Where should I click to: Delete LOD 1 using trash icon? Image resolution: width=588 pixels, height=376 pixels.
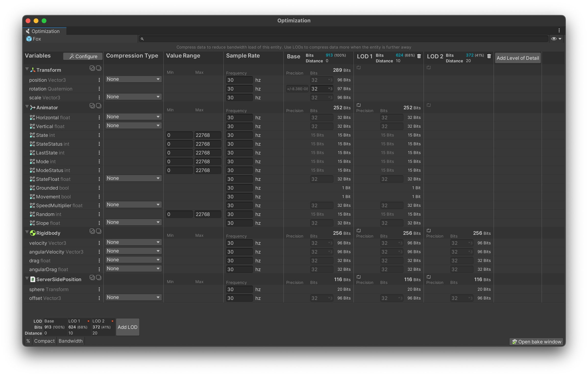click(x=419, y=56)
